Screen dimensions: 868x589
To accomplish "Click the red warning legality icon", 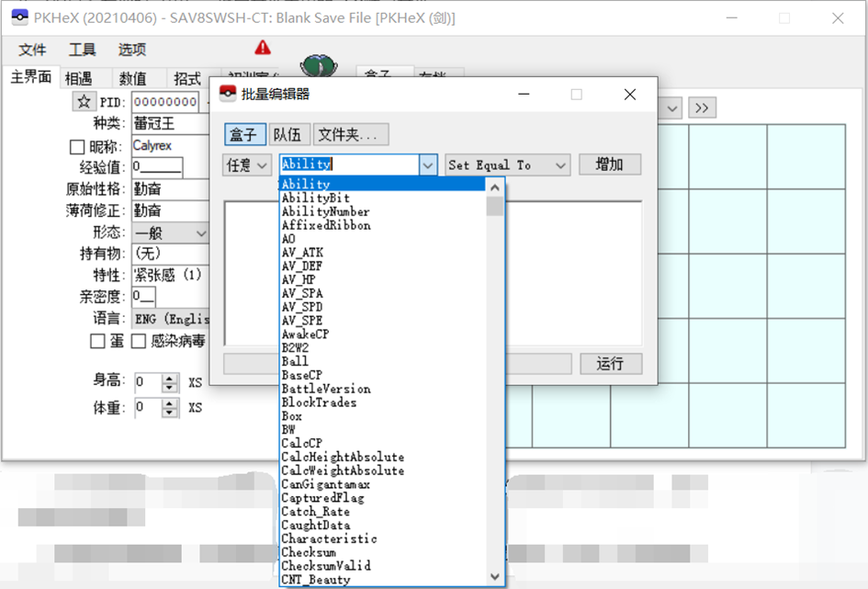I will (263, 48).
